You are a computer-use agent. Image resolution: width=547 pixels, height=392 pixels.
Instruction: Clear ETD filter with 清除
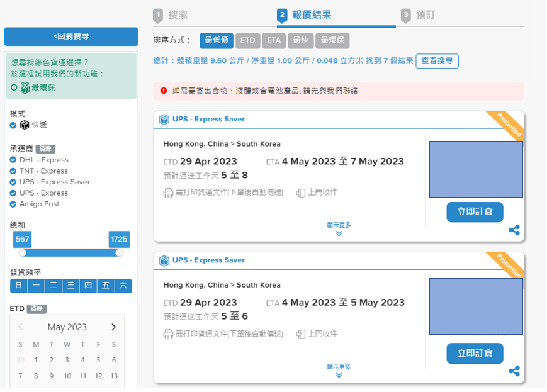37,309
